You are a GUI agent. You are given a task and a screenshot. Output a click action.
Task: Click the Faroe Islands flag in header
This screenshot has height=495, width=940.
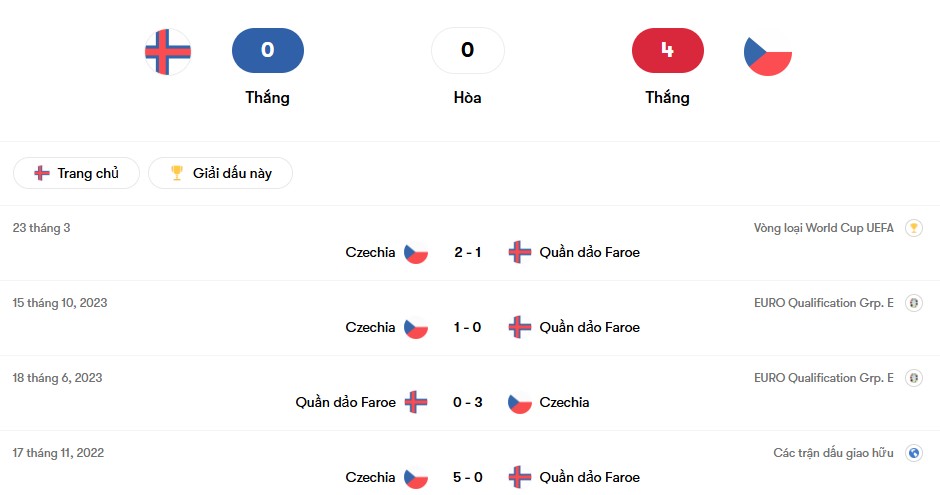pyautogui.click(x=168, y=52)
